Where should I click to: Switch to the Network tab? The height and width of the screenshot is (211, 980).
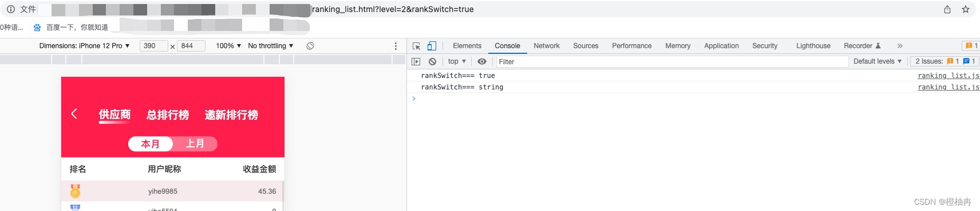[547, 46]
